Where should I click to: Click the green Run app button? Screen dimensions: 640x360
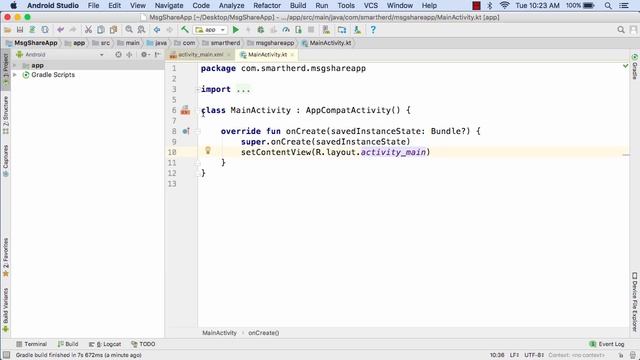tap(236, 30)
